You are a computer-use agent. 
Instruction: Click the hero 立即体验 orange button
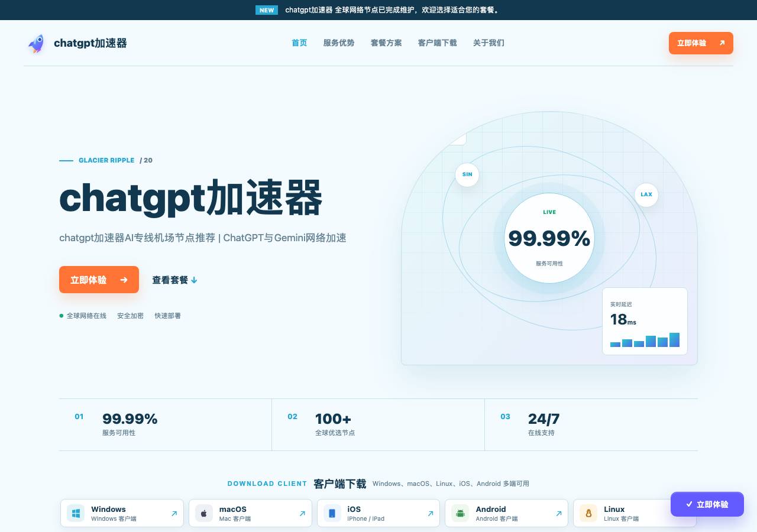pyautogui.click(x=99, y=280)
